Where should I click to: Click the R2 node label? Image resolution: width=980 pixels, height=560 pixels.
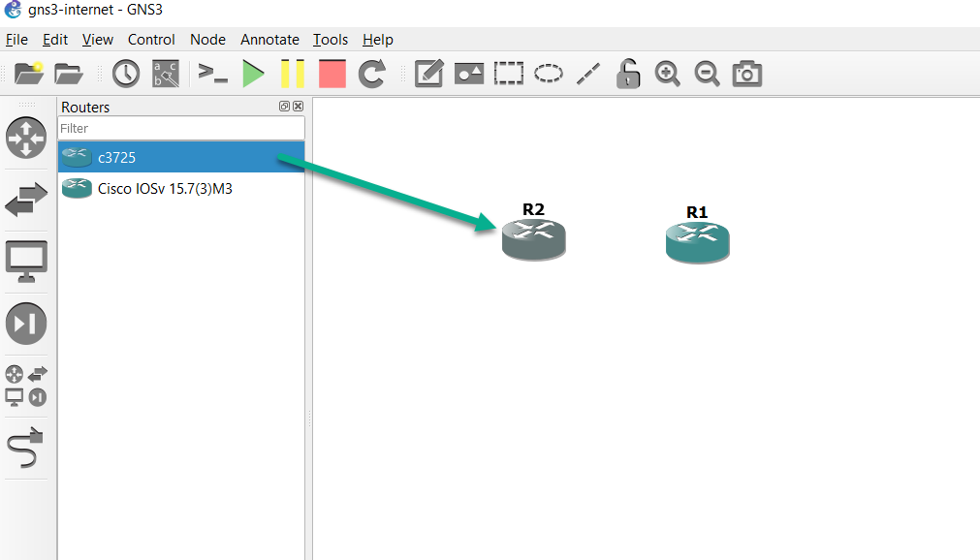[534, 209]
